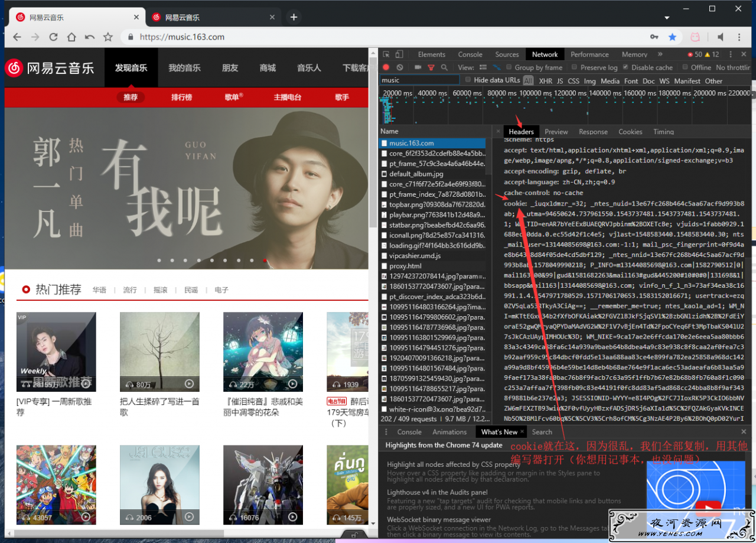
Task: Stop recording the network log
Action: [x=386, y=67]
